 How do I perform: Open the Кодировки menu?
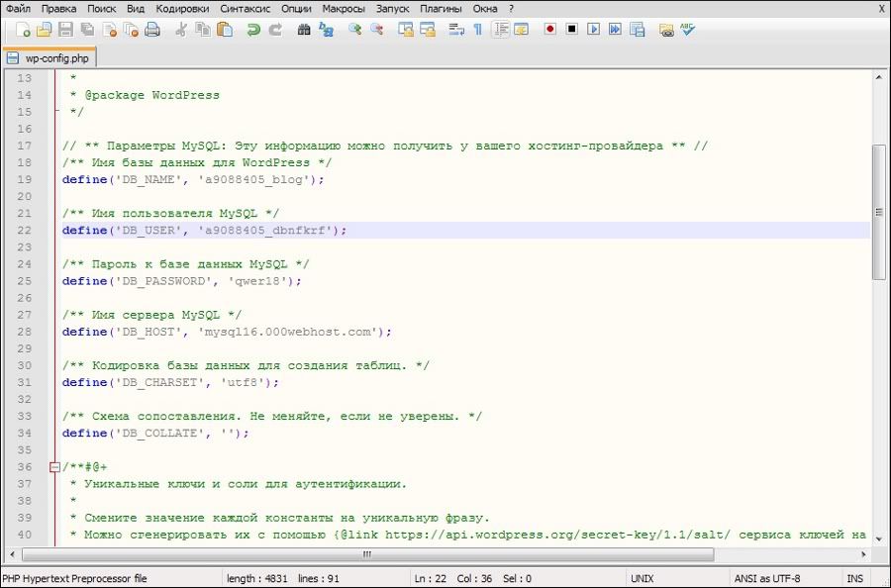click(x=182, y=9)
